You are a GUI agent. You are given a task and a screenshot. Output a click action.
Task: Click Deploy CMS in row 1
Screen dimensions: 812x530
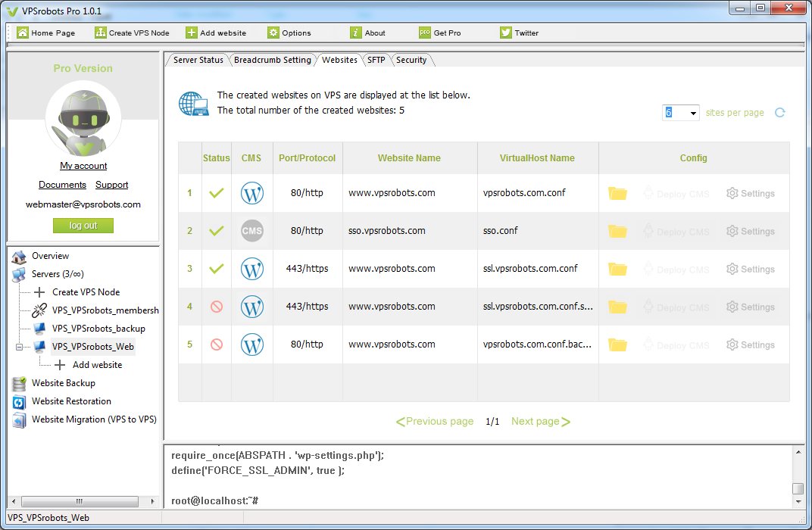click(676, 194)
